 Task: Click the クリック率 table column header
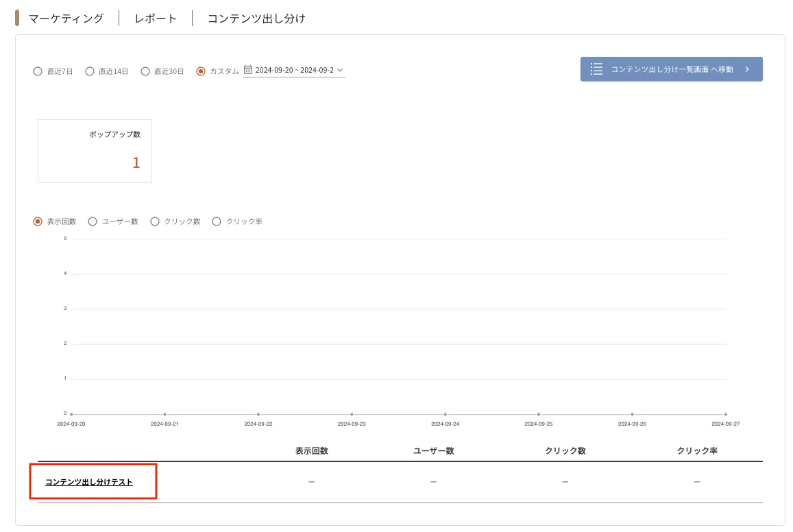tap(697, 450)
